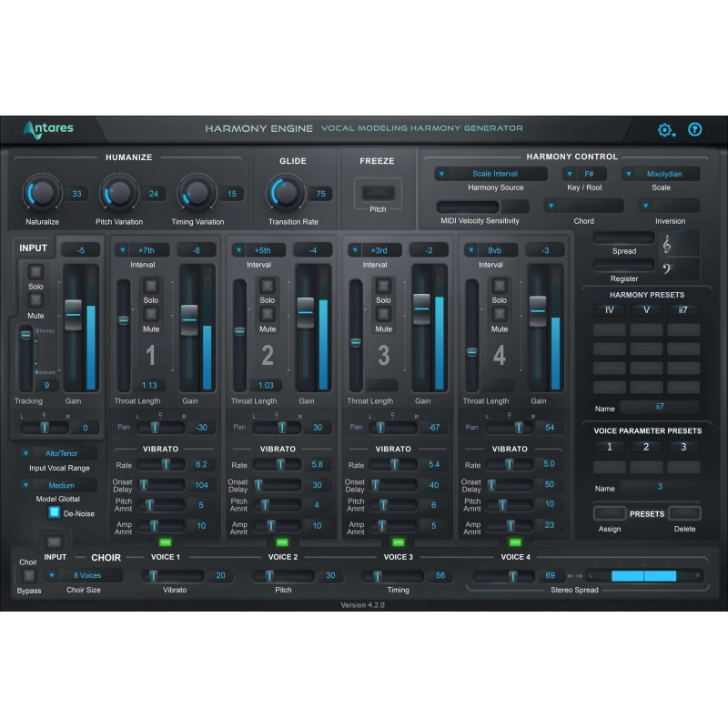This screenshot has height=728, width=728.
Task: Enable the De-Noise checkbox
Action: tap(56, 512)
